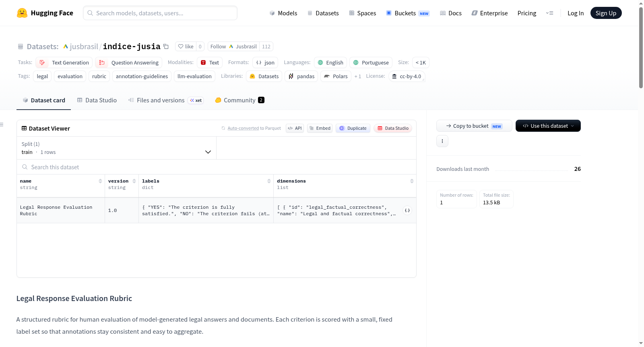Select the Question Answering task tag
The width and height of the screenshot is (644, 347).
[x=129, y=62]
